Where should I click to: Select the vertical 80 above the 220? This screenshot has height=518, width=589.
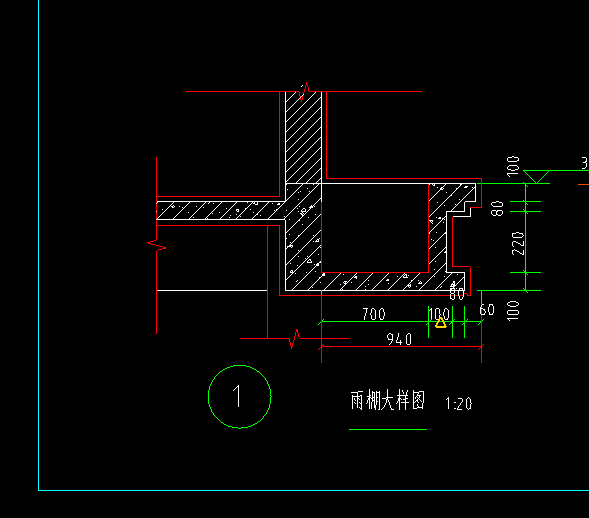497,208
